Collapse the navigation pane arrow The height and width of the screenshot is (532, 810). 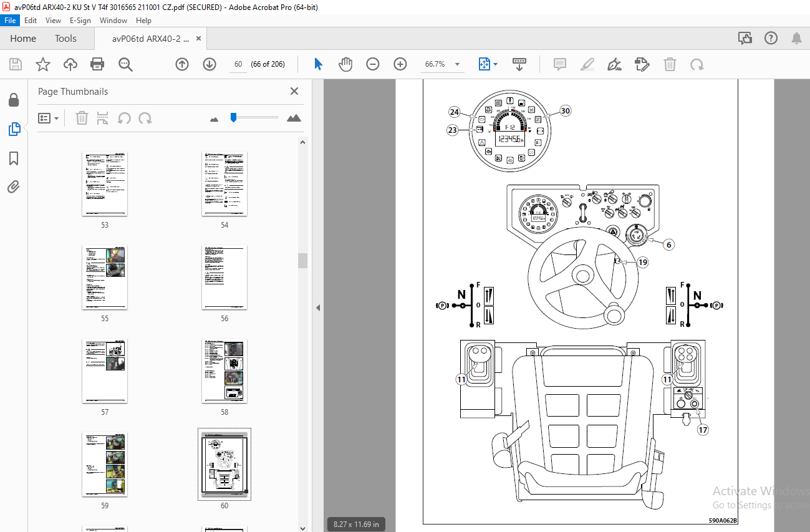point(317,307)
